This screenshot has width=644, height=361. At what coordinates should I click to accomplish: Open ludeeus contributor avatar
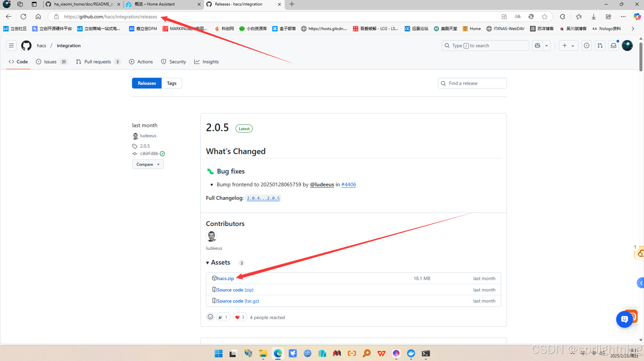[x=211, y=236]
